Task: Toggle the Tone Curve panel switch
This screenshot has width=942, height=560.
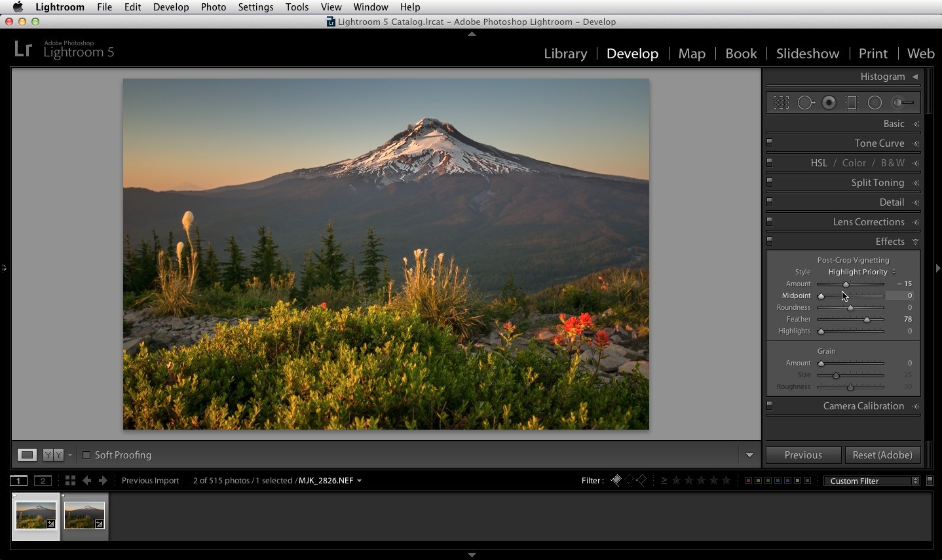Action: [770, 143]
